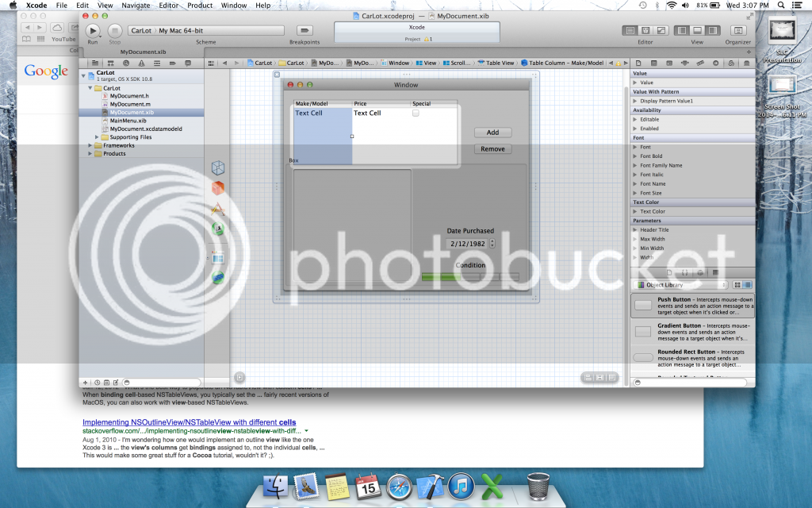
Task: Expand the Value binding disclosure
Action: pos(635,83)
